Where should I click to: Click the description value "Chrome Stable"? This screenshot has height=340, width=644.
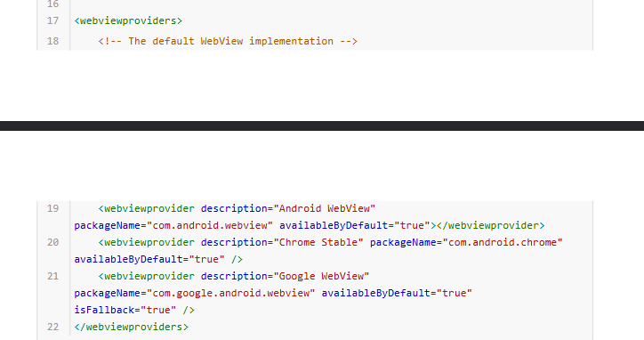(318, 242)
